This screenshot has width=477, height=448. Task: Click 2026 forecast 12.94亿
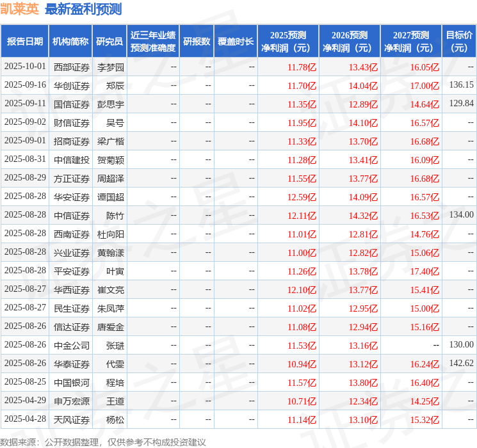click(363, 327)
